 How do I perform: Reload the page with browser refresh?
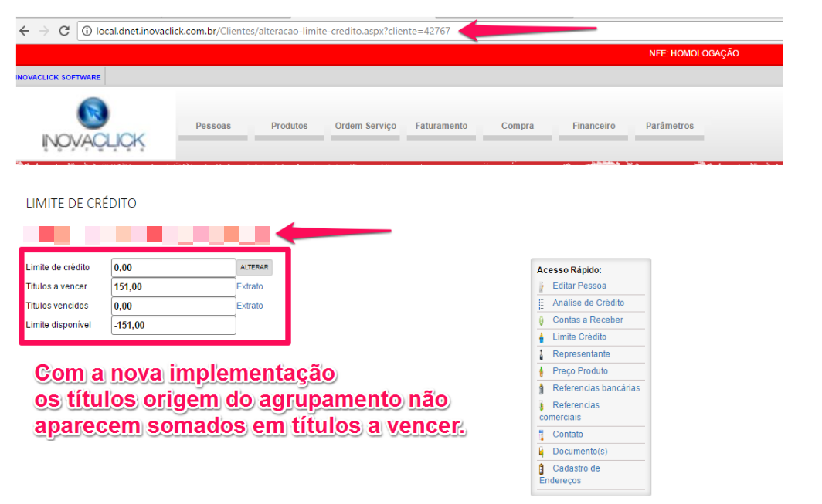pos(64,31)
